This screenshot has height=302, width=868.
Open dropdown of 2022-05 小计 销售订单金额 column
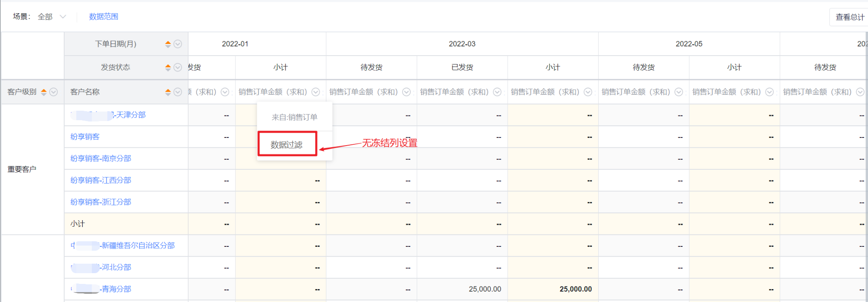click(769, 92)
